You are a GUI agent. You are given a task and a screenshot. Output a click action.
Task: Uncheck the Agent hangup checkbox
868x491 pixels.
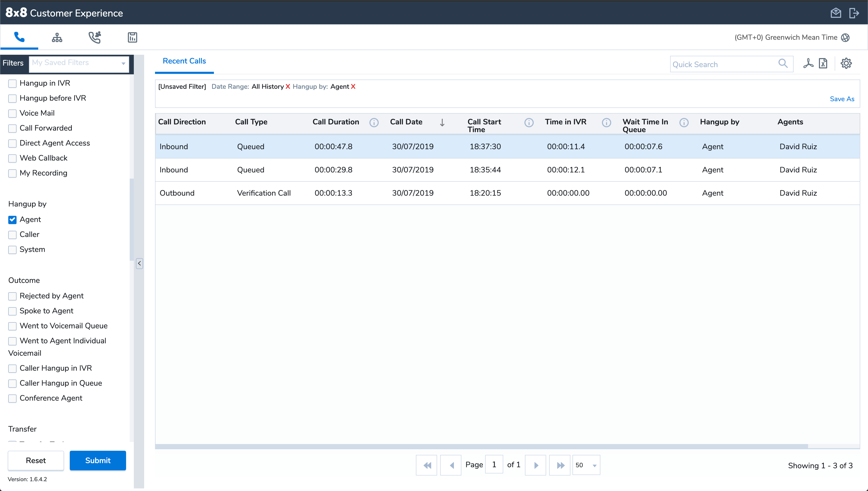[12, 219]
